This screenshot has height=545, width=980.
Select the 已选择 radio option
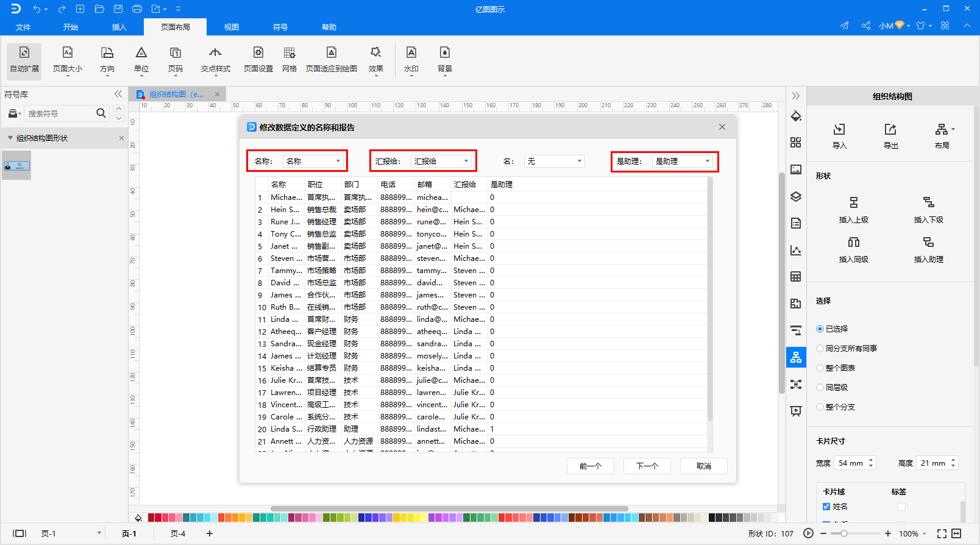[820, 329]
